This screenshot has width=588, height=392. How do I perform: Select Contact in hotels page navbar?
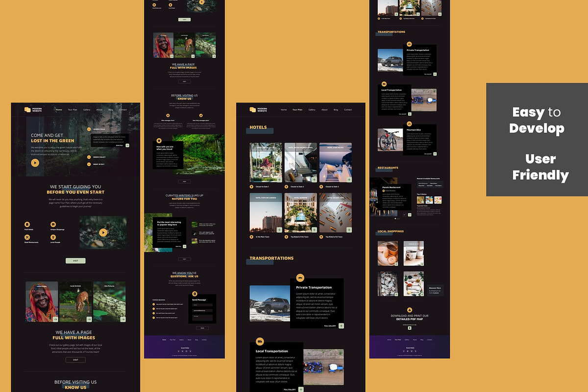[348, 110]
